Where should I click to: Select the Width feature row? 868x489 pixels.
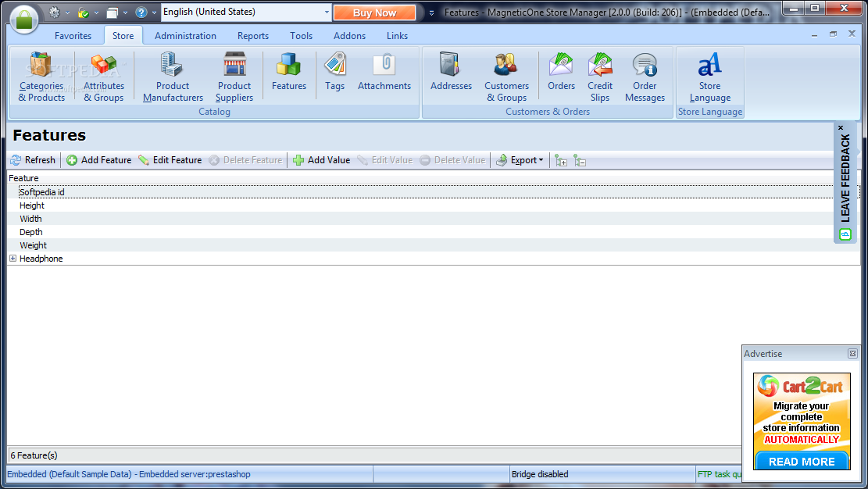coord(434,219)
